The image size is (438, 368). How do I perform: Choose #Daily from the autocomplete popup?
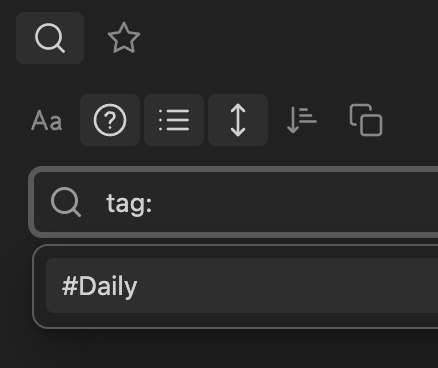pos(242,286)
